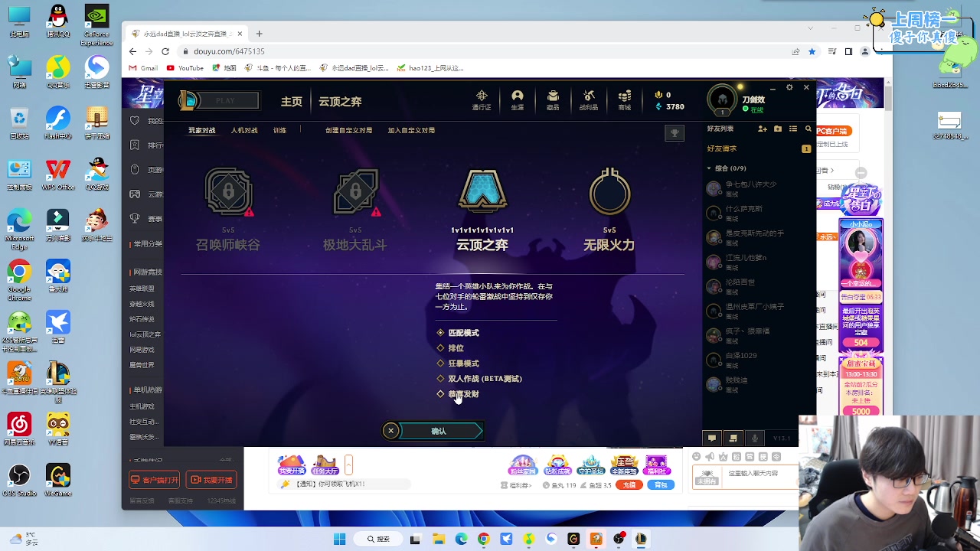
Task: Select 召唤师峡谷 locked mode icon
Action: point(228,191)
